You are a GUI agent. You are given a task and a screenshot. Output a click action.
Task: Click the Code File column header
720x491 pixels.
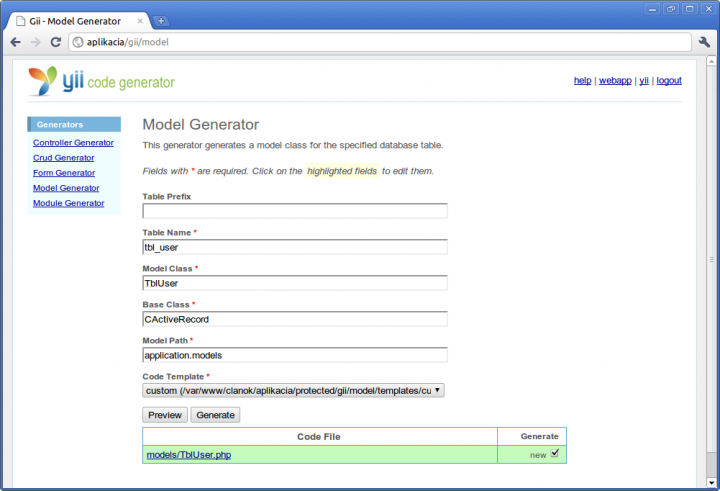point(319,437)
